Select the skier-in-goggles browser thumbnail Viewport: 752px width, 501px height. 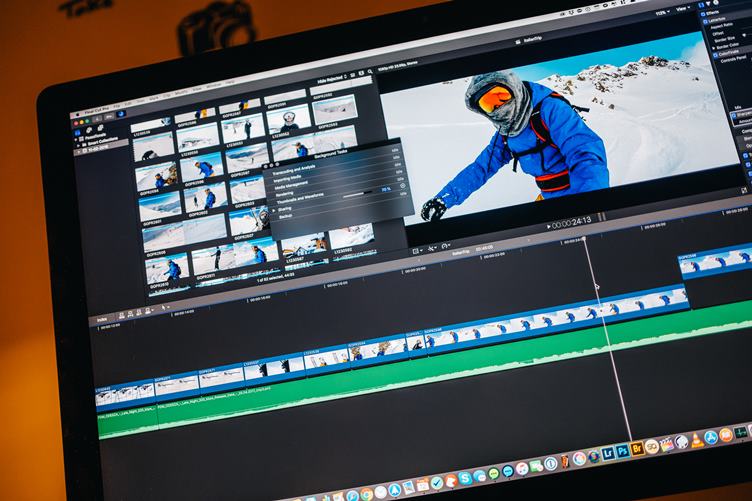click(288, 120)
